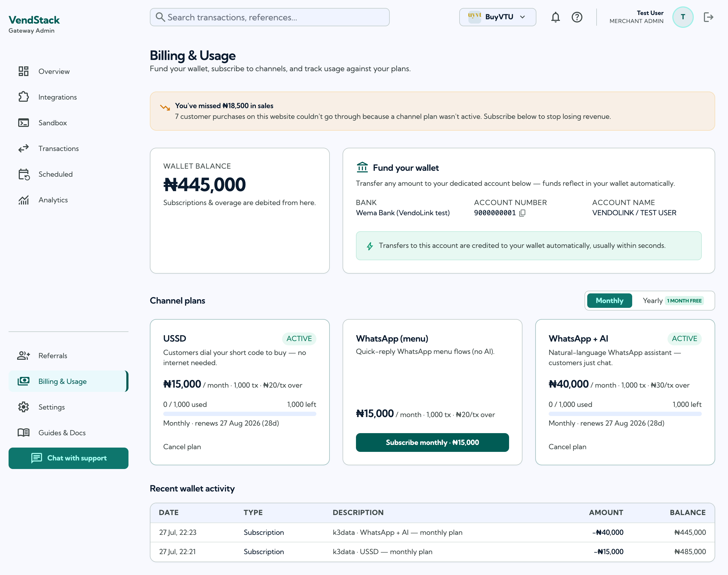The image size is (728, 575).
Task: Select Monthly billing toggle
Action: (x=609, y=301)
